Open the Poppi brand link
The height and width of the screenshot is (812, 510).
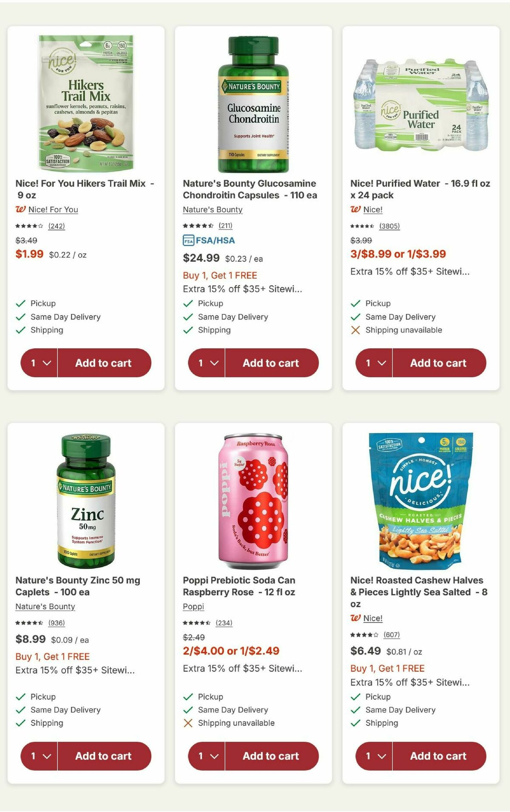pos(193,607)
